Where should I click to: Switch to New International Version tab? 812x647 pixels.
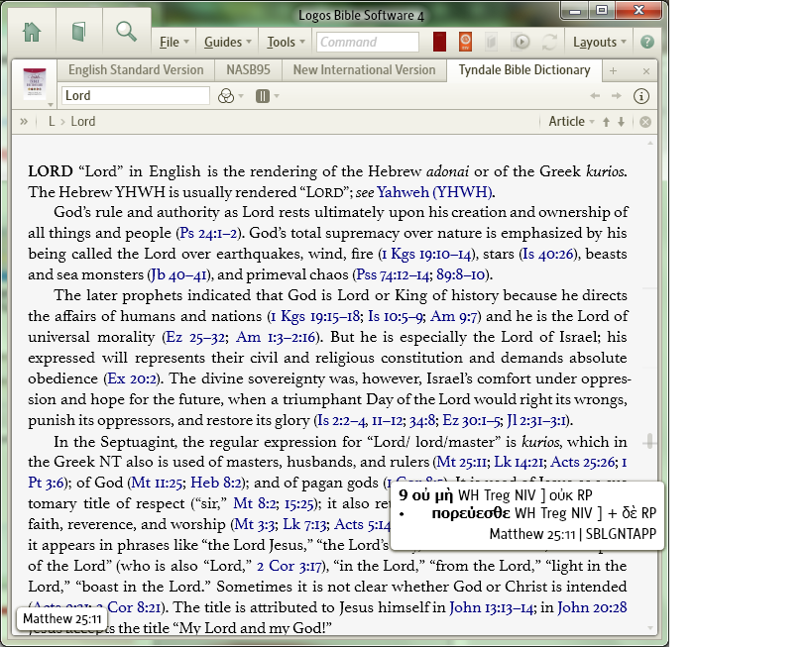(364, 70)
